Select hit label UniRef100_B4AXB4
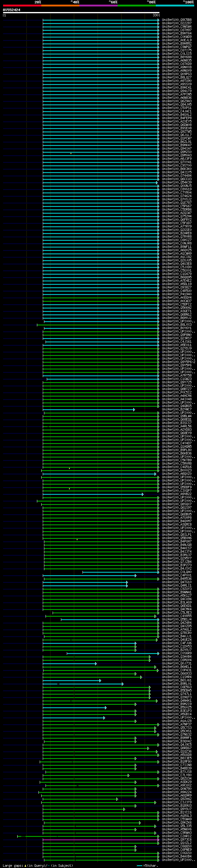The height and width of the screenshot is (868, 197). point(176,856)
